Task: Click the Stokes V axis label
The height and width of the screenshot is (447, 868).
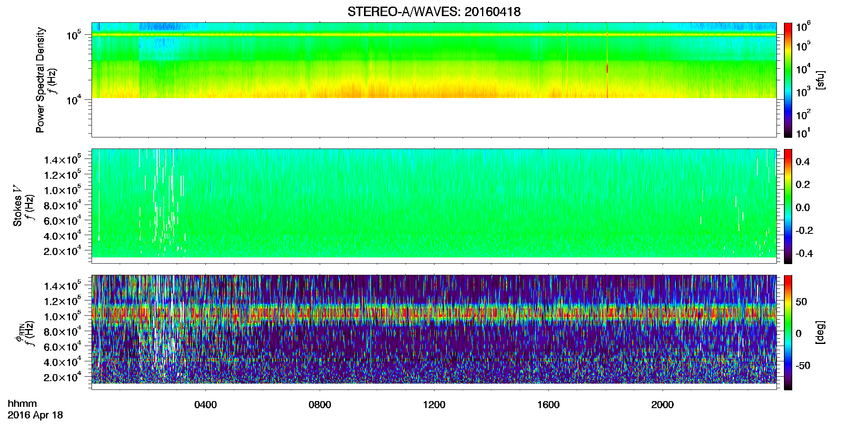Action: tap(17, 206)
